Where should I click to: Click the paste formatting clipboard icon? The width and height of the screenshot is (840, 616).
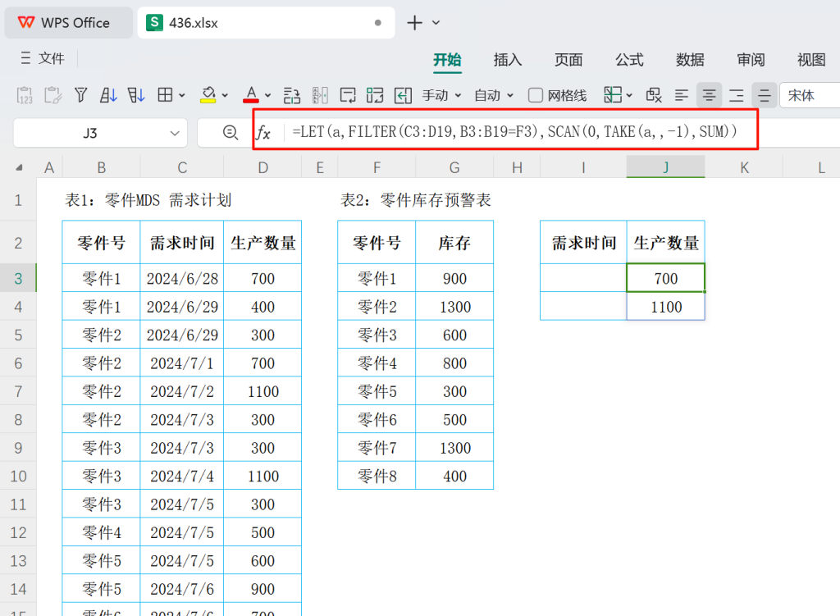[52, 95]
